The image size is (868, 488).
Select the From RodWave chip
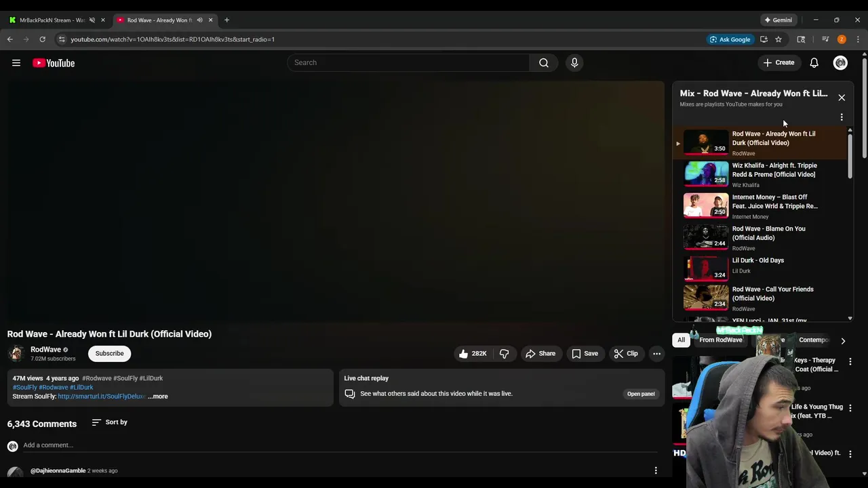720,340
